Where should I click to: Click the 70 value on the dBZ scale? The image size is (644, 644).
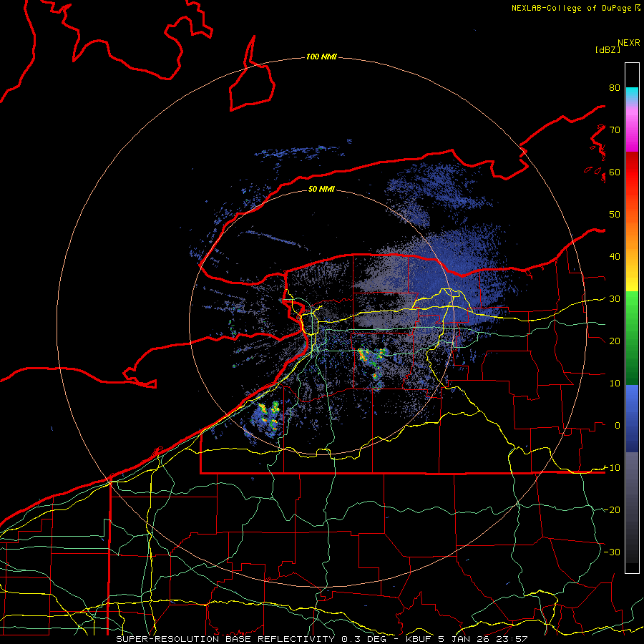(615, 130)
